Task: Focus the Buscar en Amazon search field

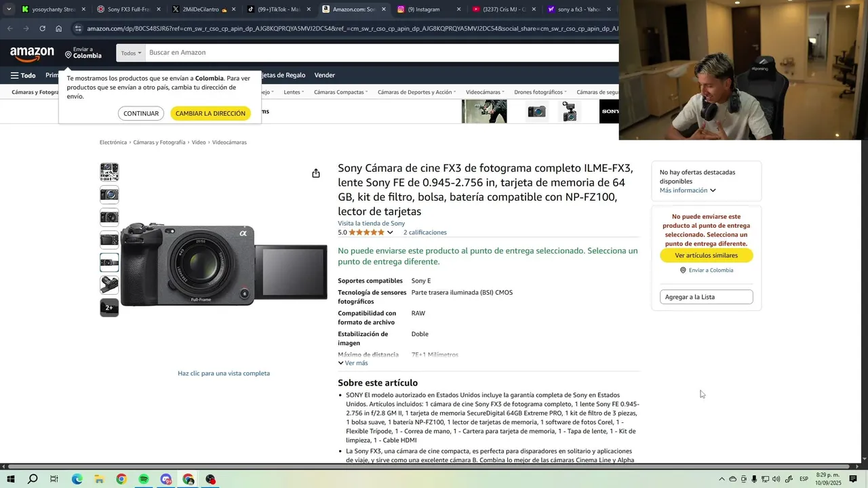Action: tap(381, 53)
